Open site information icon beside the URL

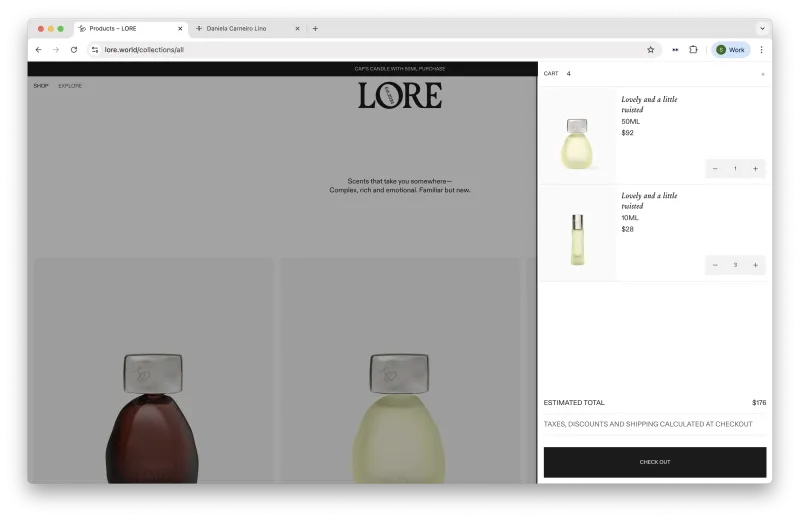pyautogui.click(x=95, y=49)
